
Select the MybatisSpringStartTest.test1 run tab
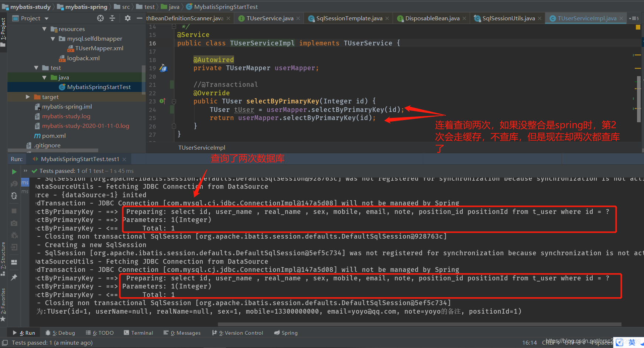tap(80, 159)
